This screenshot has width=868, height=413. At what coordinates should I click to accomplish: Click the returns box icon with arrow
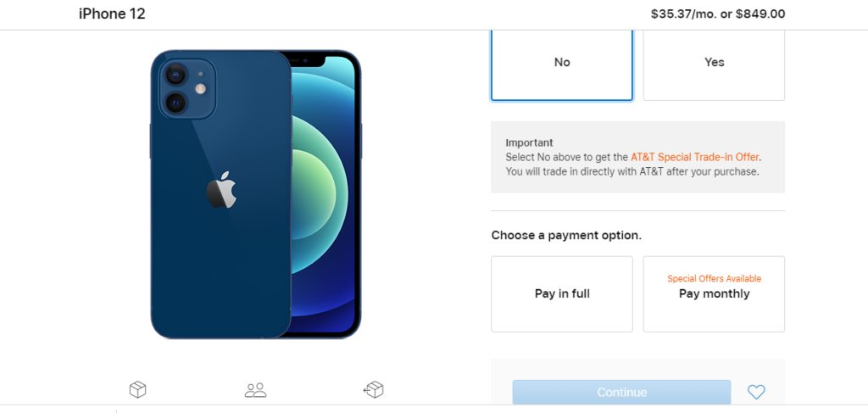coord(373,389)
